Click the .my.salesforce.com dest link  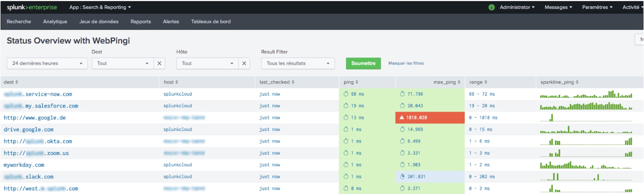coord(41,106)
